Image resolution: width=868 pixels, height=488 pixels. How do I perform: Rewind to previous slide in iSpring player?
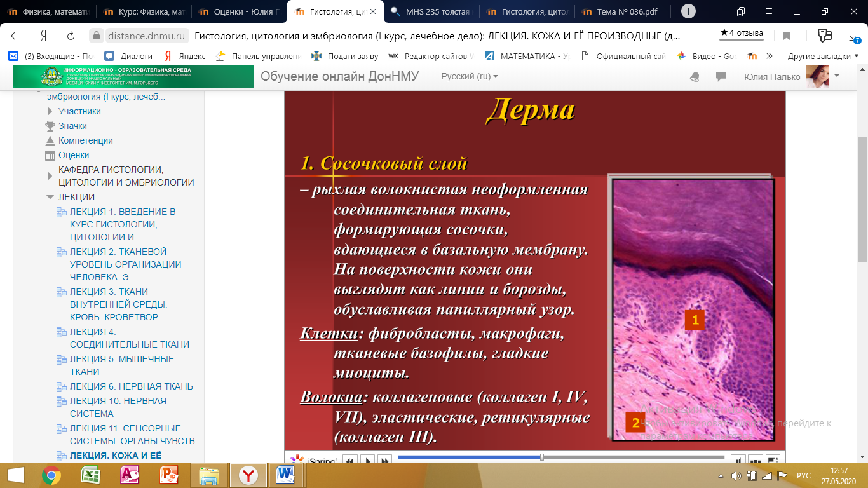[x=349, y=460]
